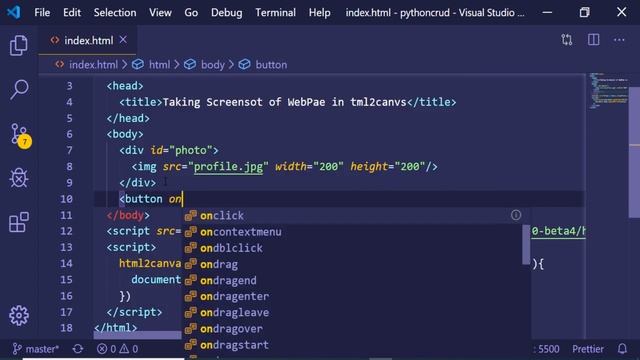The image size is (640, 360).
Task: Open the Terminal menu
Action: coord(276,13)
